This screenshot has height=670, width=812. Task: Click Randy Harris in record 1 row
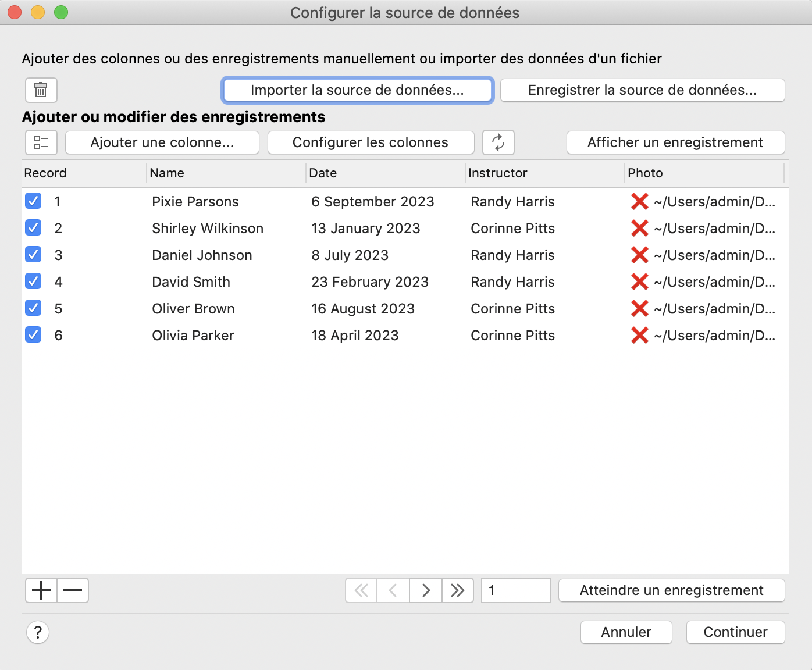tap(513, 202)
